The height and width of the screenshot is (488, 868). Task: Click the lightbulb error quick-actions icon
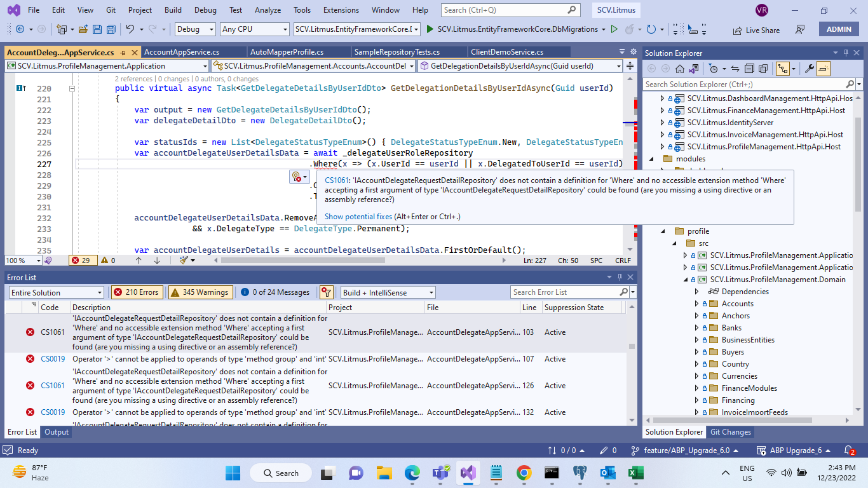click(295, 177)
